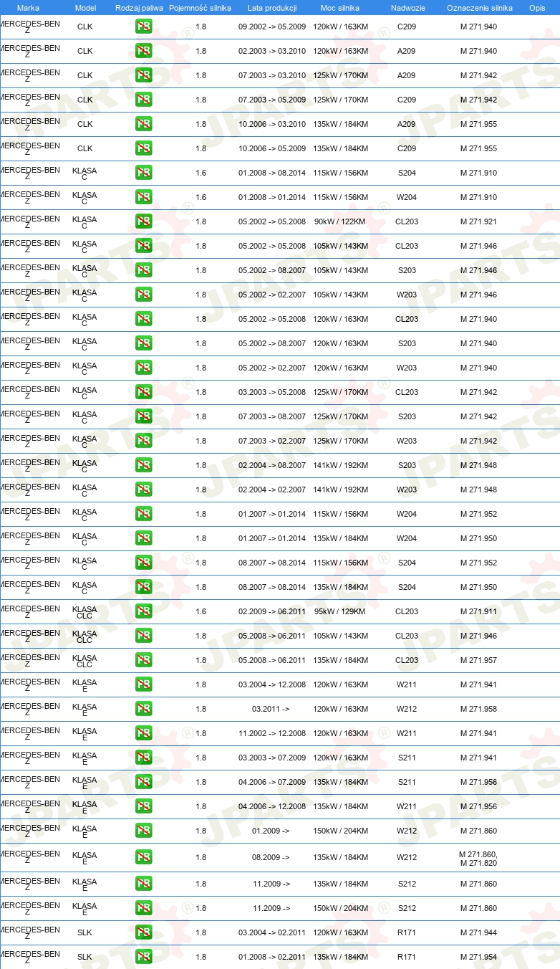
Task: Select the '08.2009 ->' production date
Action: (x=271, y=857)
